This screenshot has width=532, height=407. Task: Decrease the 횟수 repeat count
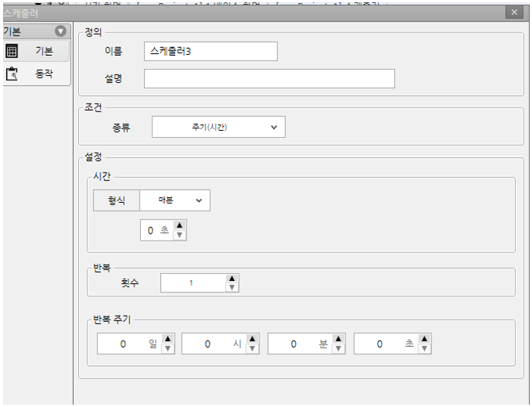232,287
